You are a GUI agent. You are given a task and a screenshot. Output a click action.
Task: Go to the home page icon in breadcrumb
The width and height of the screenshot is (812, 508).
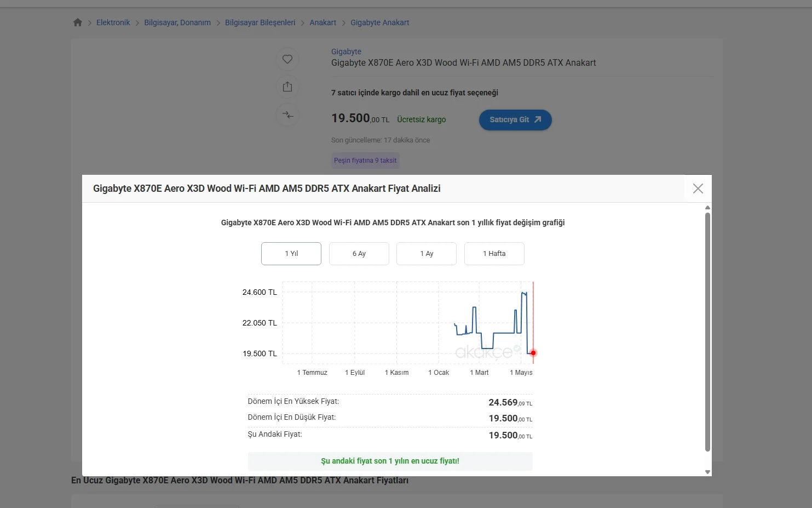(x=78, y=22)
